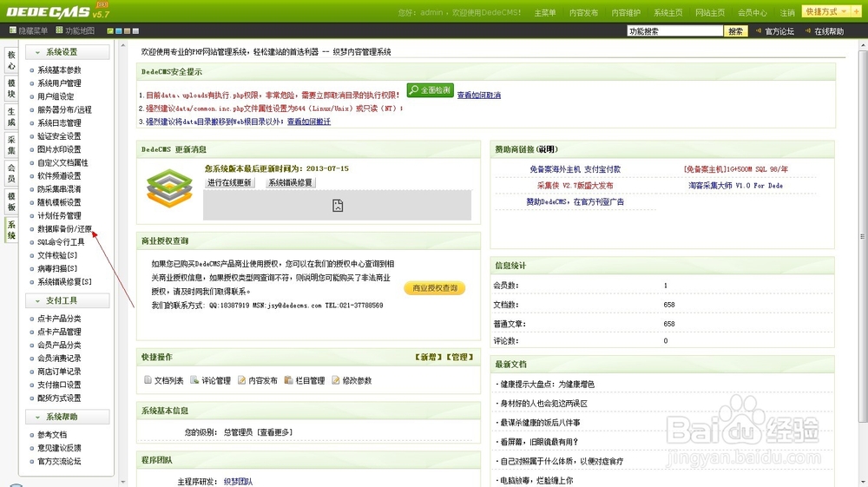Click the 系统错误修复 button
This screenshot has width=868, height=487.
pyautogui.click(x=290, y=182)
